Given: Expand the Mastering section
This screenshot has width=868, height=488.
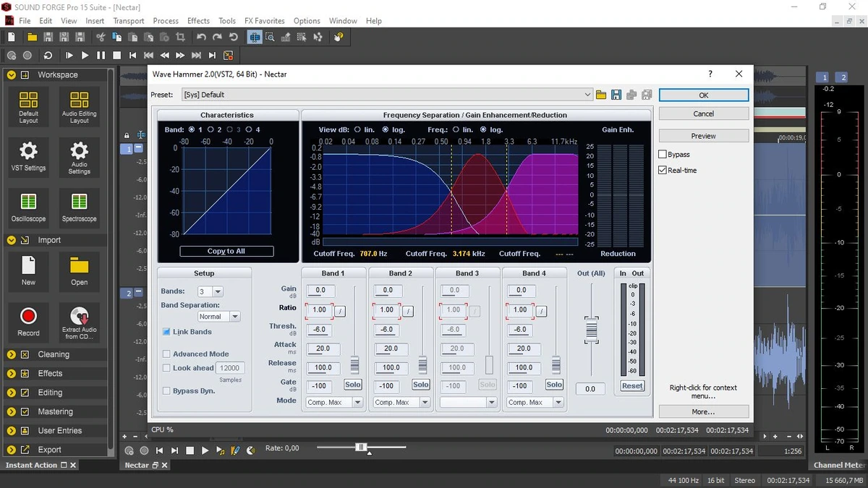Looking at the screenshot, I should (x=12, y=412).
